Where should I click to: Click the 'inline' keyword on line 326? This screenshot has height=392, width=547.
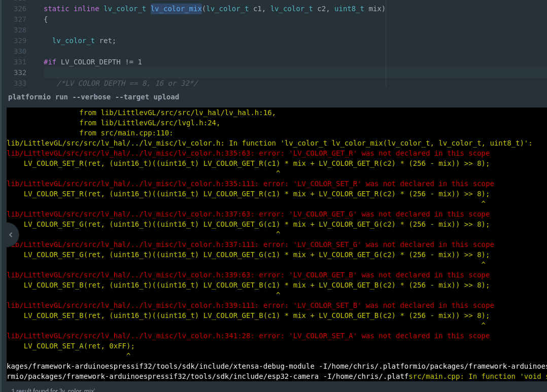86,9
